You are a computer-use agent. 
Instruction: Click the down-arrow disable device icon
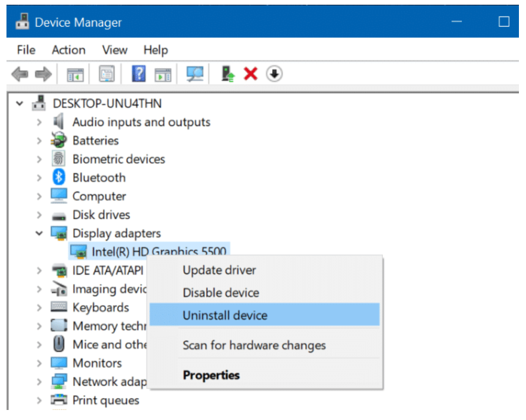pyautogui.click(x=274, y=74)
